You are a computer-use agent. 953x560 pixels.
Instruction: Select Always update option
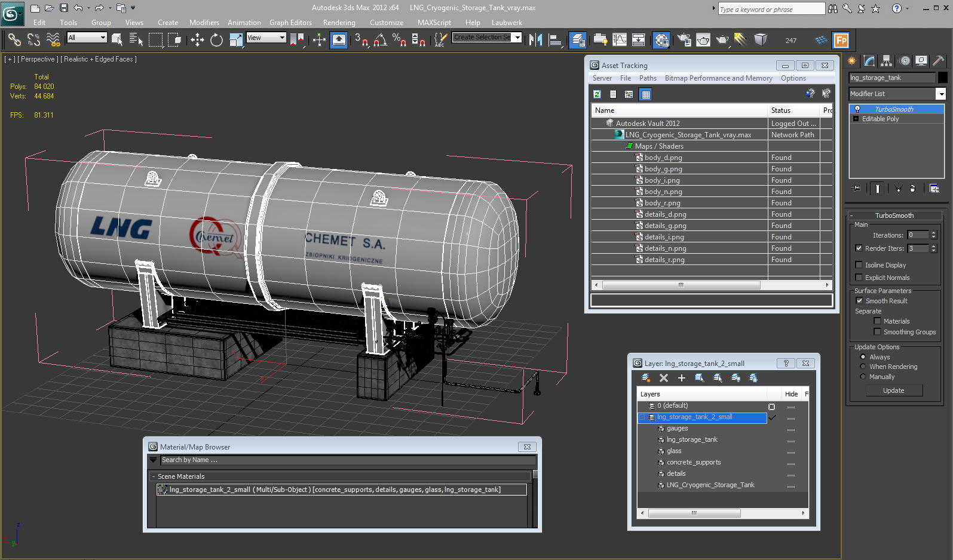point(863,357)
